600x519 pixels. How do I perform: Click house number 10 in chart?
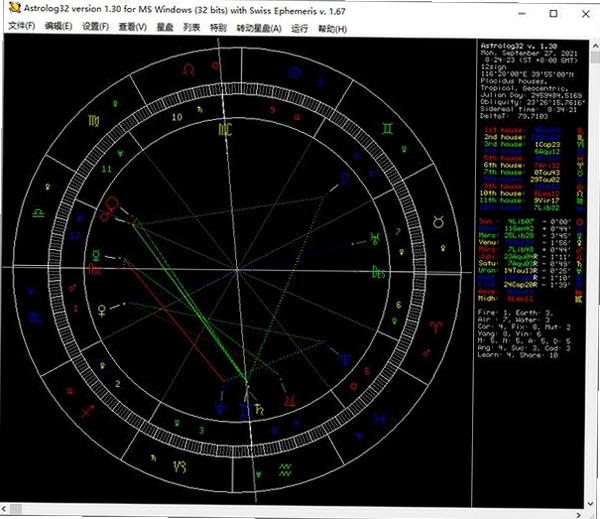tap(177, 117)
